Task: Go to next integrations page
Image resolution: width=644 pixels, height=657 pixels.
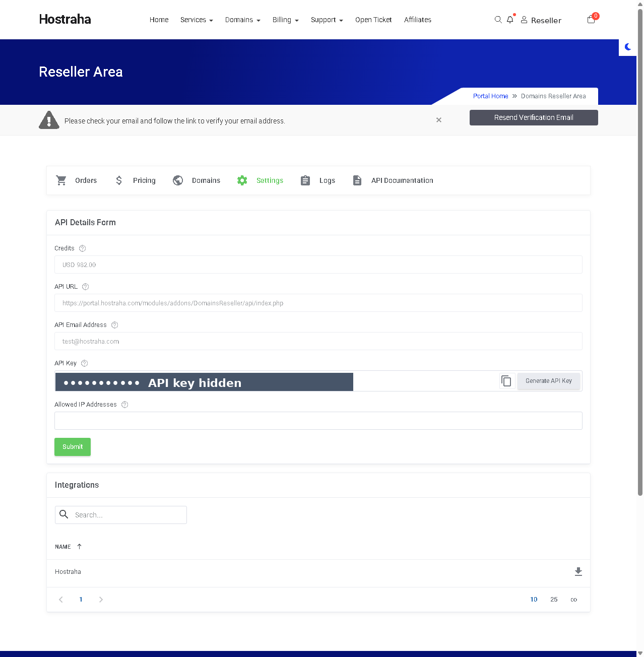Action: point(101,600)
